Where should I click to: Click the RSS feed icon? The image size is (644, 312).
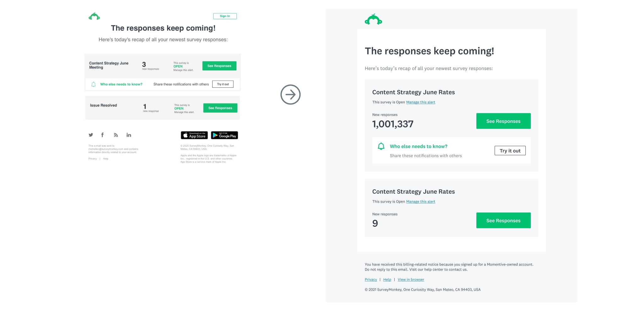point(116,135)
